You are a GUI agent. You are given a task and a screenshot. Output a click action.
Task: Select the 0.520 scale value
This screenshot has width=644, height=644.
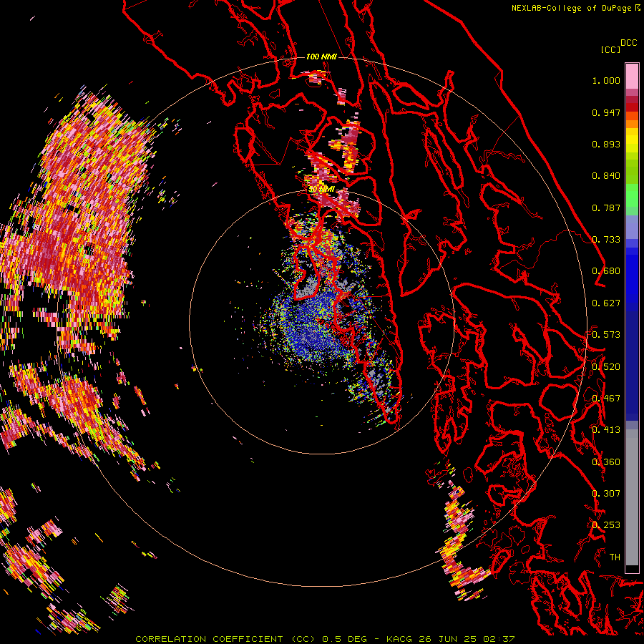coord(606,367)
